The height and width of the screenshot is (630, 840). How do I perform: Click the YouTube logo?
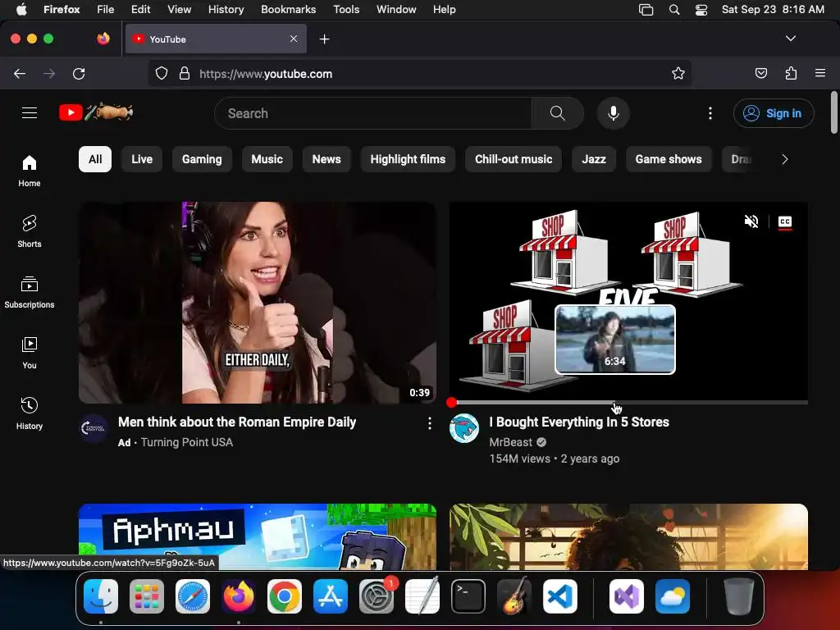[x=96, y=112]
